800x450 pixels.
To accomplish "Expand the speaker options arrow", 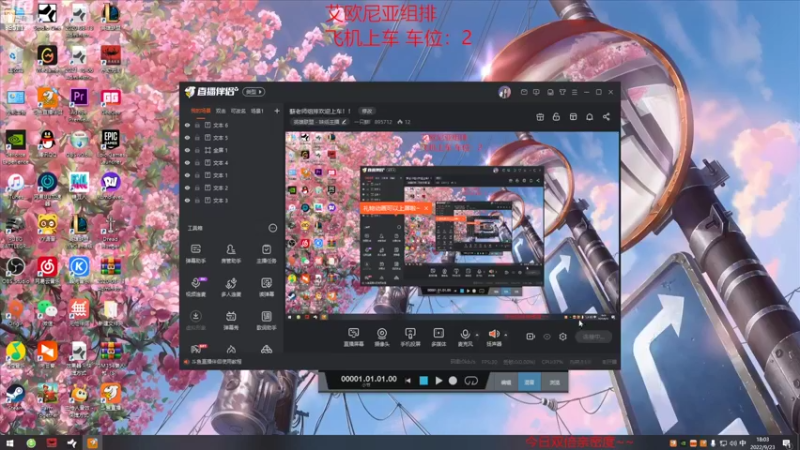I will (506, 335).
